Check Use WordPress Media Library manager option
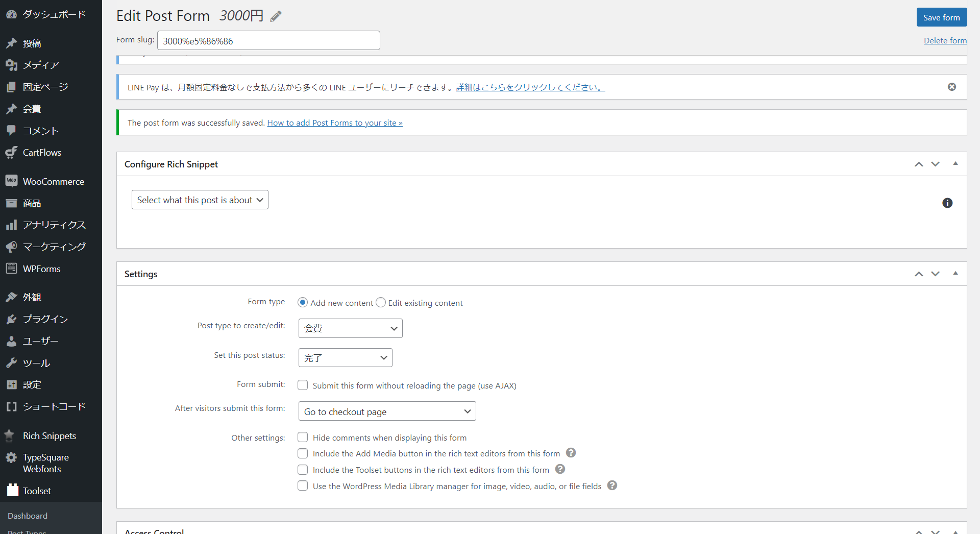980x534 pixels. click(303, 486)
